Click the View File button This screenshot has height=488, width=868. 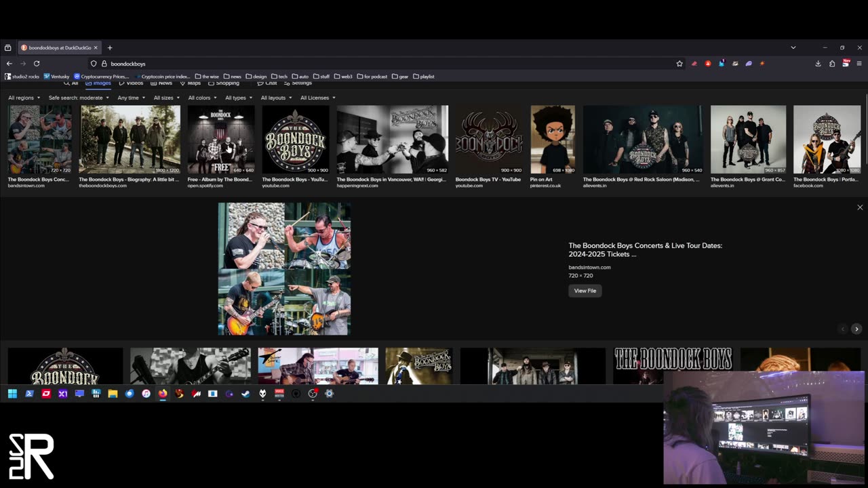[585, 291]
